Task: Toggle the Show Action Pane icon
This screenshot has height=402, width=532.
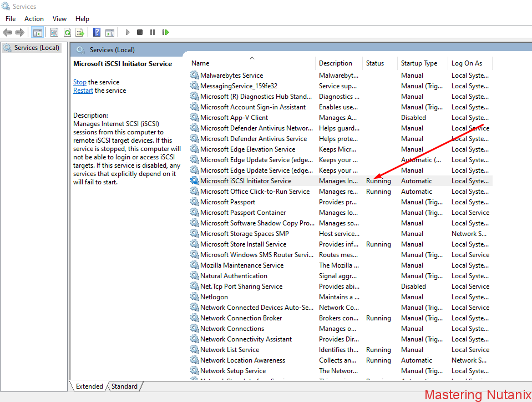Action: pos(110,32)
